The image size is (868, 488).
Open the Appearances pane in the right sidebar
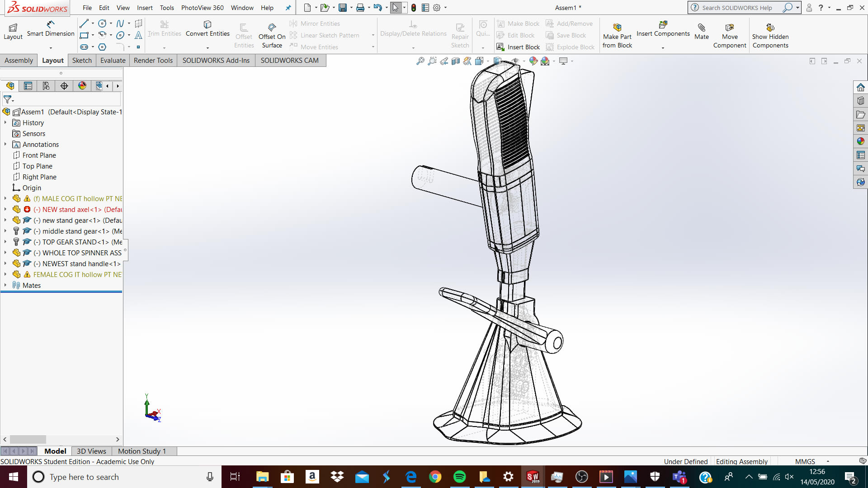pos(860,141)
